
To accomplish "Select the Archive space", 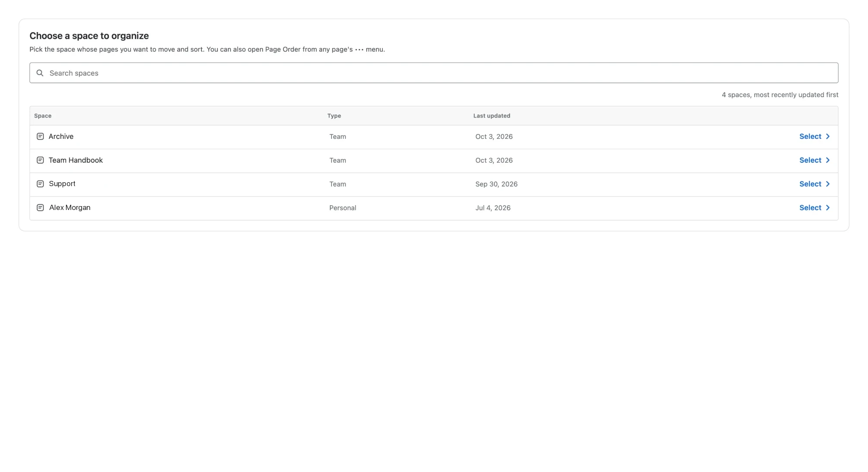I will pyautogui.click(x=815, y=137).
